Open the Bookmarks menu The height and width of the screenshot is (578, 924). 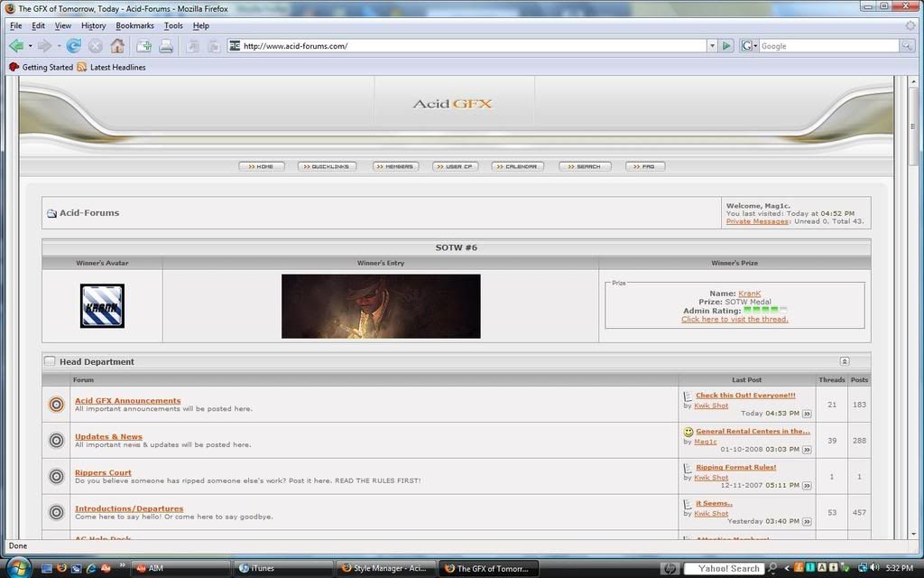click(x=134, y=25)
